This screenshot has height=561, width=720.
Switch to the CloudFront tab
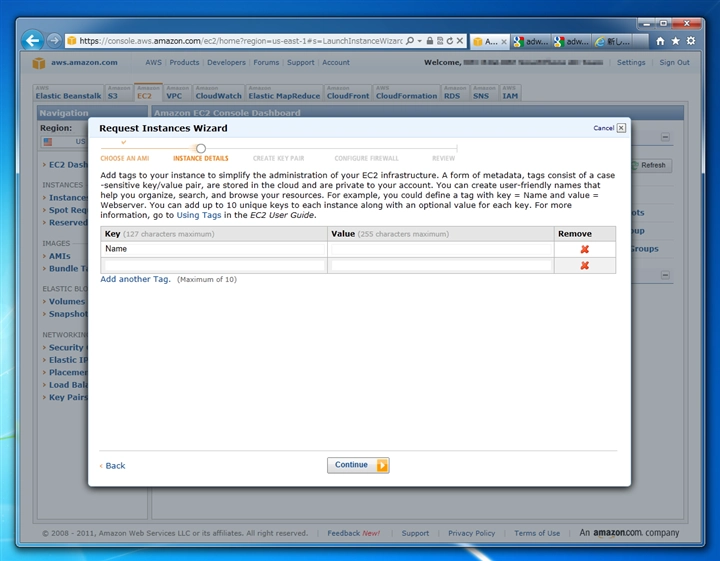click(x=348, y=93)
